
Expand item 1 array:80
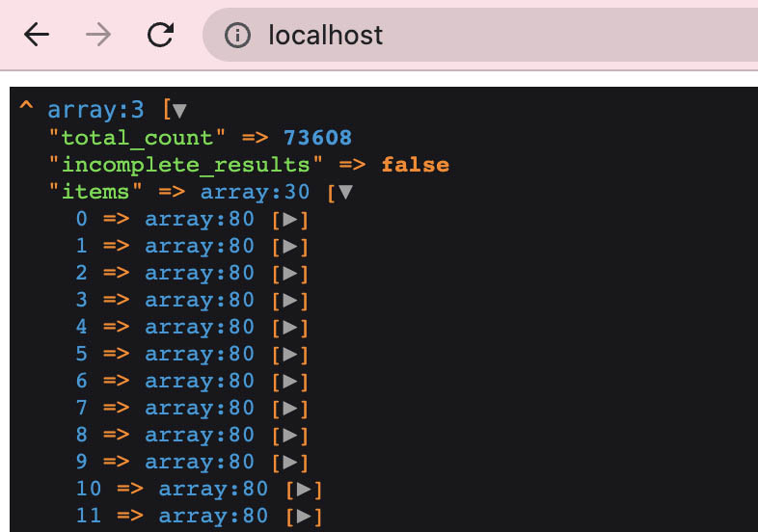click(290, 247)
